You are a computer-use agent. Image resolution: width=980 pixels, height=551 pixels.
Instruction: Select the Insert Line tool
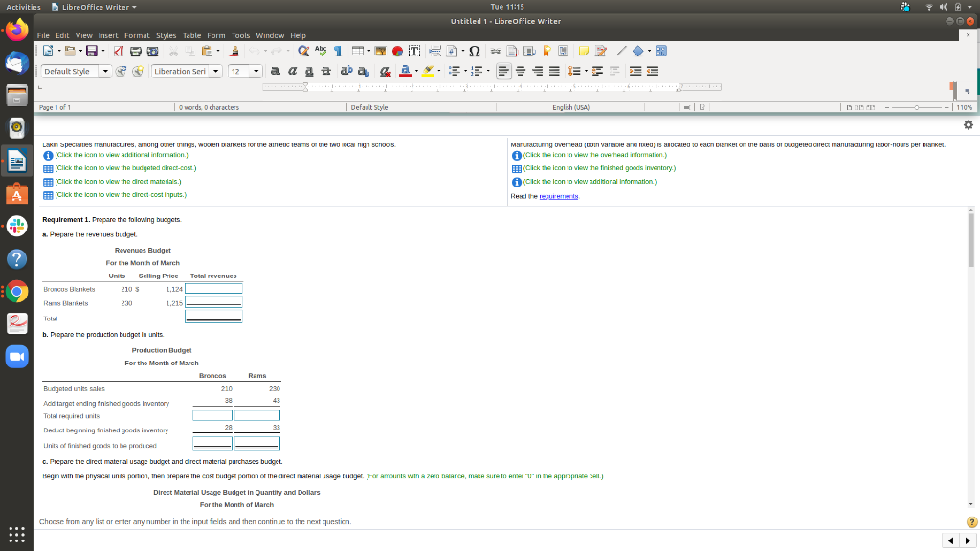(621, 52)
